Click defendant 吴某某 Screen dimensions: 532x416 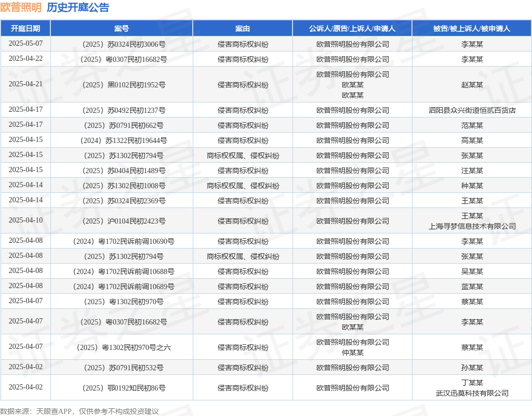[472, 271]
